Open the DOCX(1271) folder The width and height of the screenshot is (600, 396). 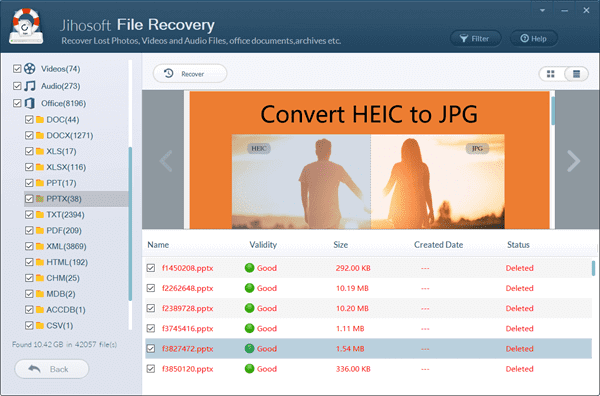click(70, 135)
